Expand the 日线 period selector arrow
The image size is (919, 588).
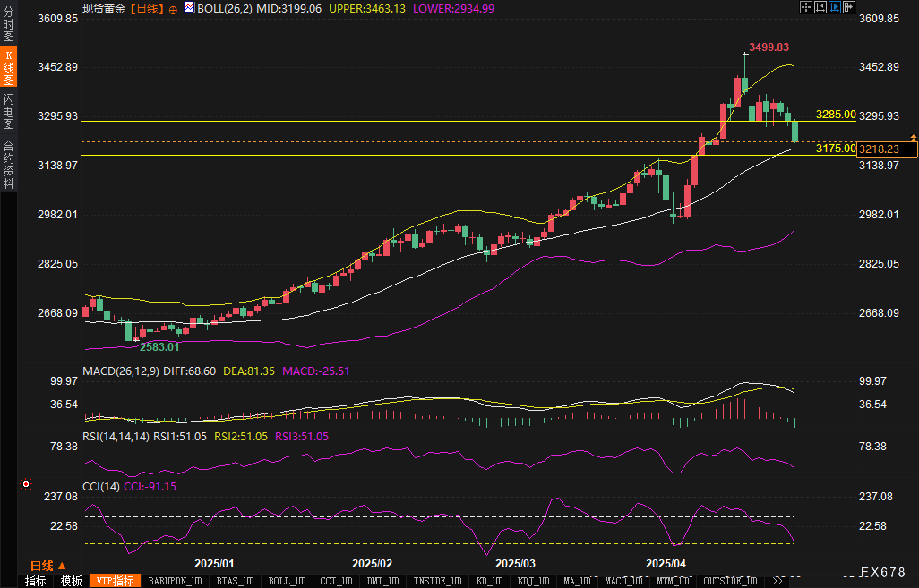62,566
